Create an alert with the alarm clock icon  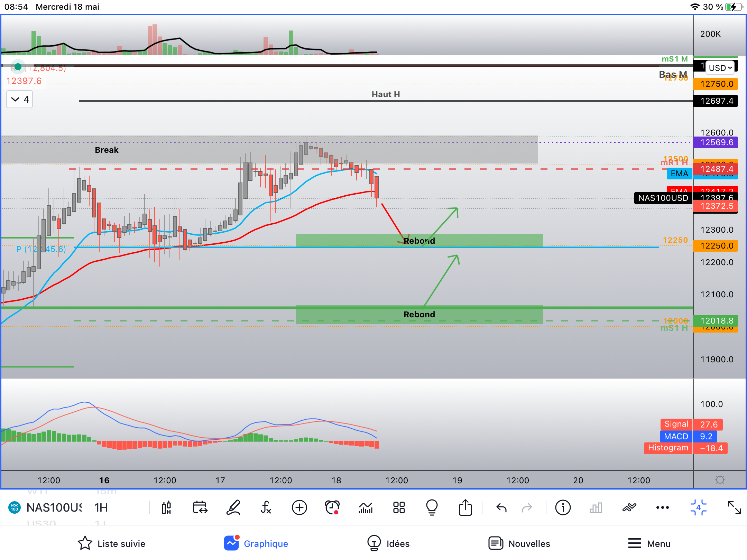[x=332, y=507]
